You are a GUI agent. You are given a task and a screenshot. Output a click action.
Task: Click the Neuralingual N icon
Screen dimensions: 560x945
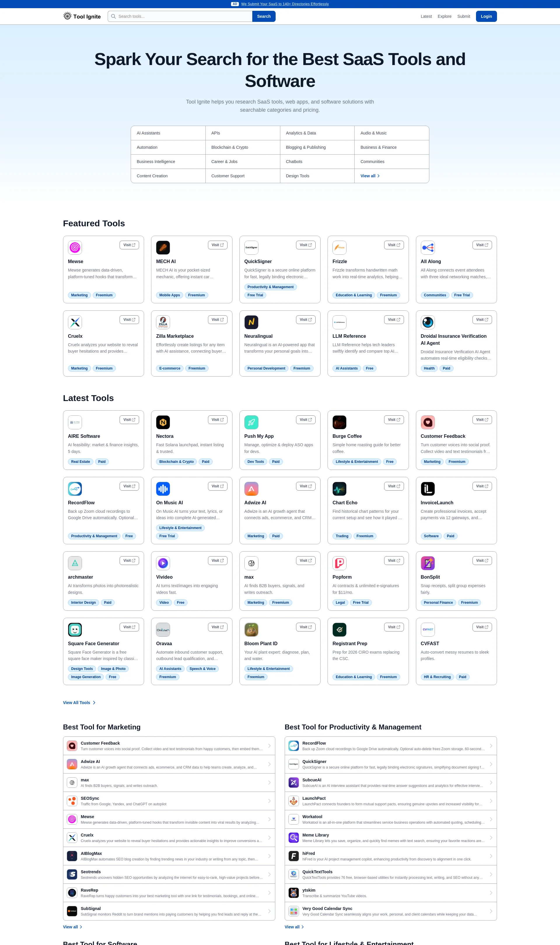point(251,322)
